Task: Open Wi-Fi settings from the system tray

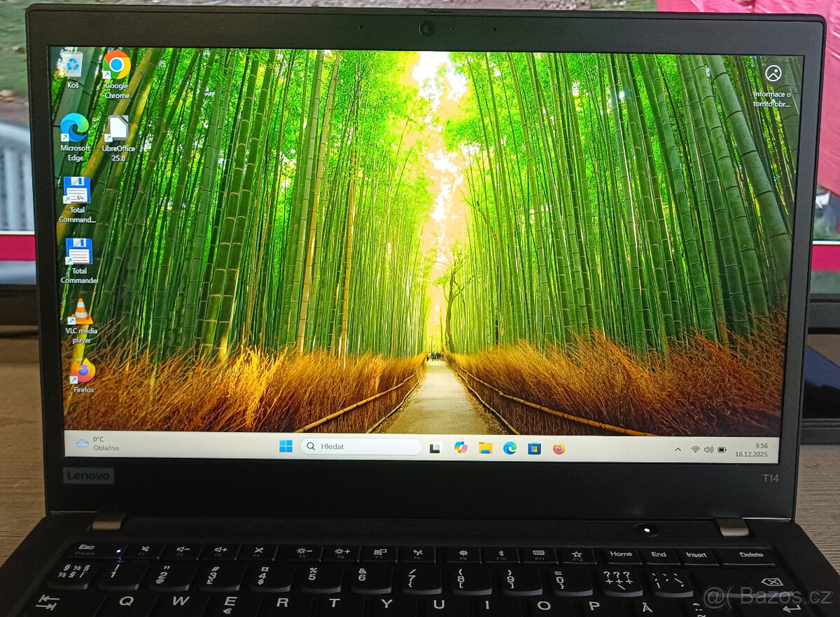Action: point(695,450)
